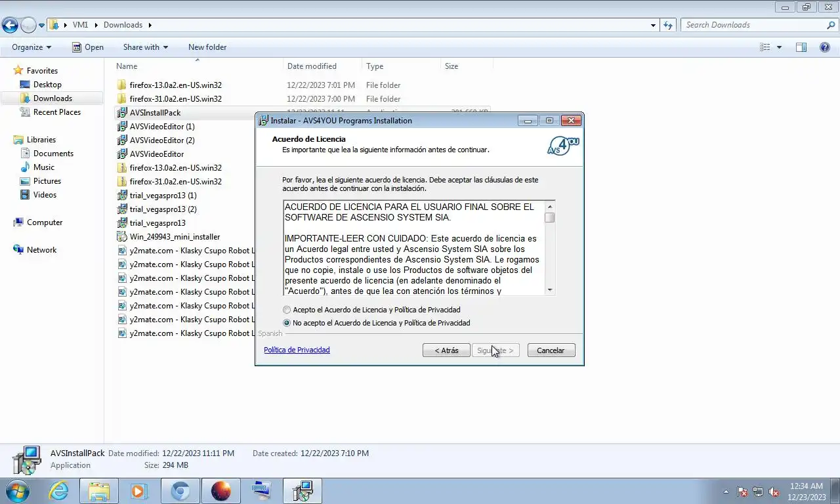Click into the Search Downloads field
Viewport: 840px width, 504px height.
tap(755, 25)
